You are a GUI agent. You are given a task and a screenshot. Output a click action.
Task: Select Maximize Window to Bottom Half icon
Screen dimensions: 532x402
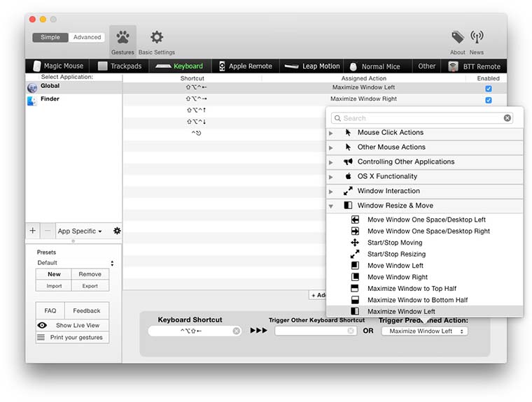pos(355,300)
